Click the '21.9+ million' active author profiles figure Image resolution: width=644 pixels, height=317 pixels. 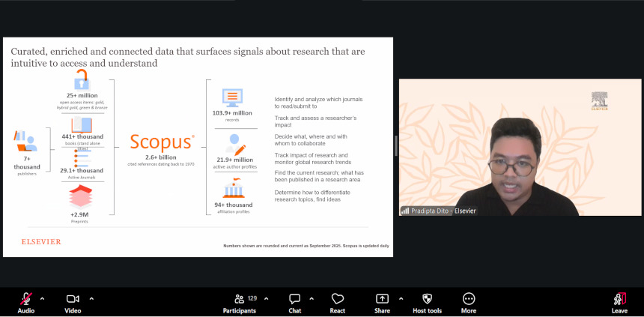[x=235, y=160]
